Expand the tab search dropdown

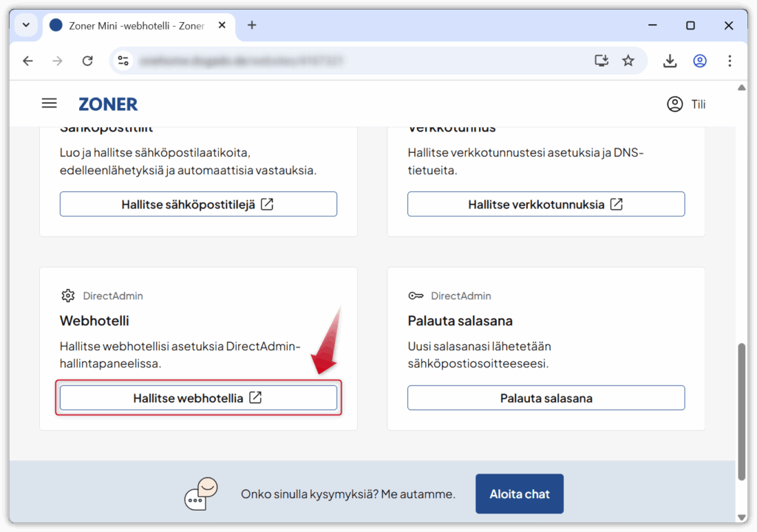tap(26, 25)
